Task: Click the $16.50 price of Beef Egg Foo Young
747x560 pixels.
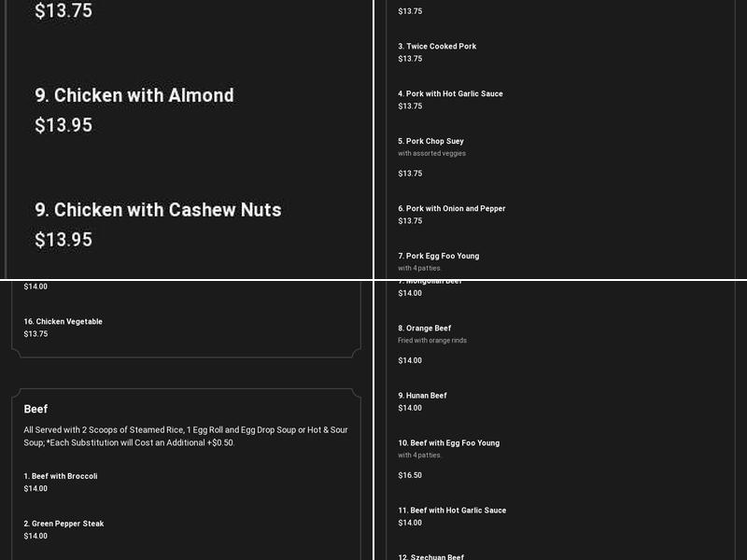Action: pos(410,475)
